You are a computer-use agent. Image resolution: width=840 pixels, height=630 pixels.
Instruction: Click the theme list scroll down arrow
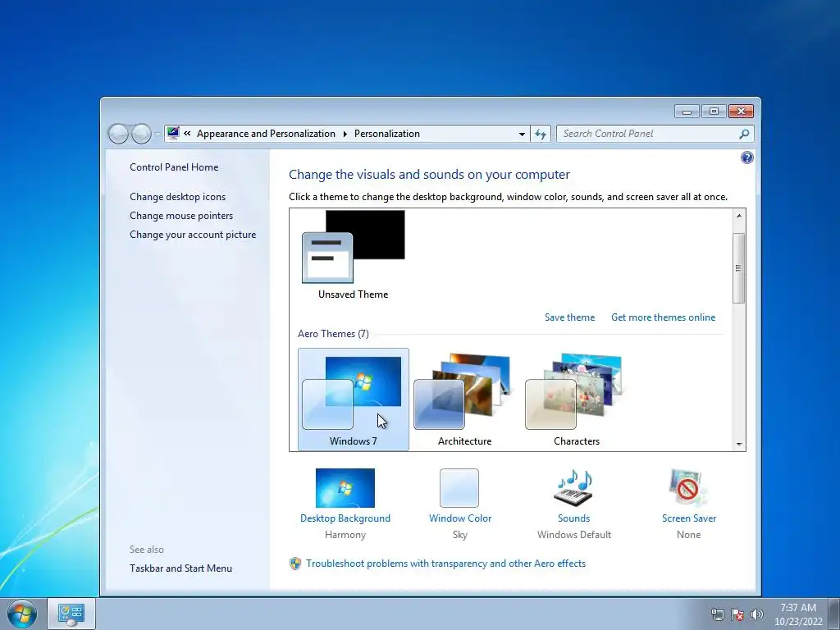point(739,444)
